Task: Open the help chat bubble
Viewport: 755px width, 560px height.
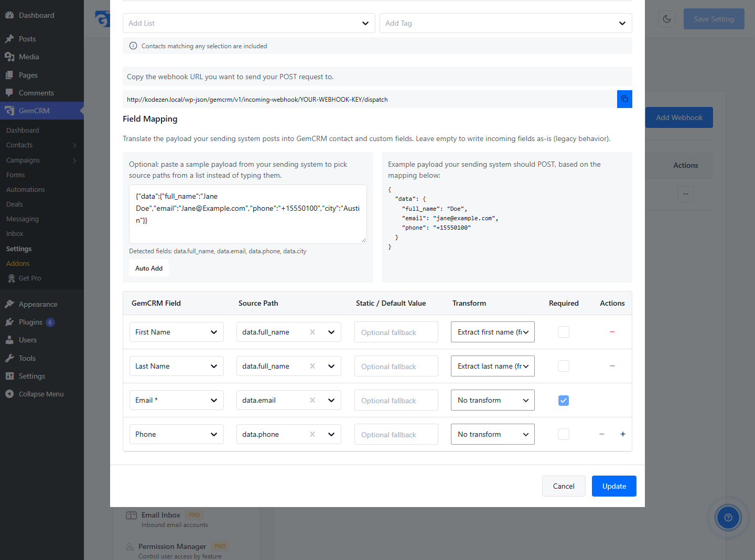Action: (728, 518)
